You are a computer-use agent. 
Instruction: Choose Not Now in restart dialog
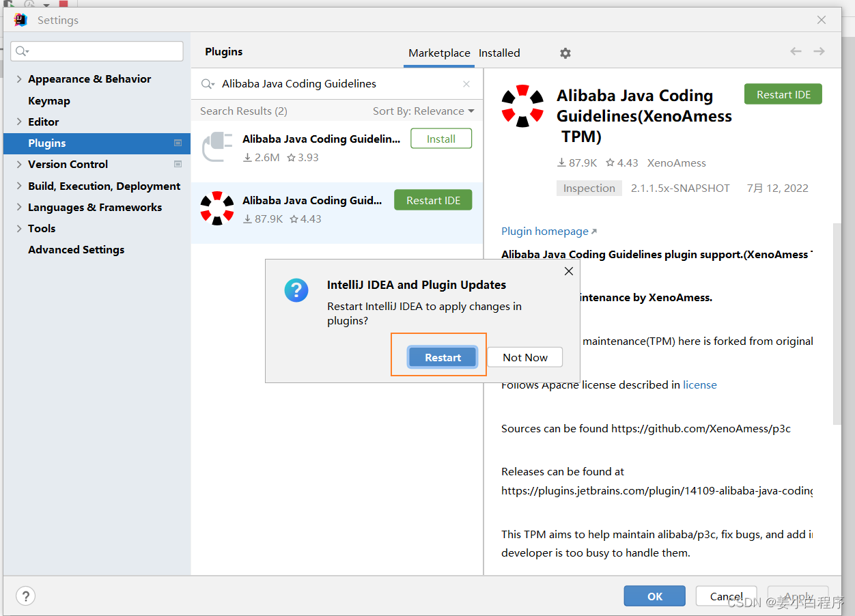[x=525, y=357]
